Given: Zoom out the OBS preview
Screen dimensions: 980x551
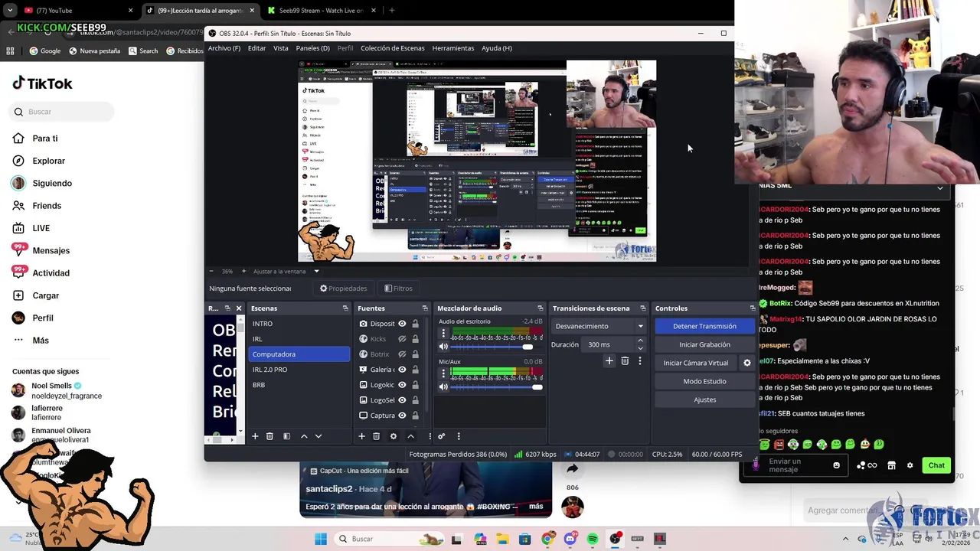Looking at the screenshot, I should tap(211, 271).
